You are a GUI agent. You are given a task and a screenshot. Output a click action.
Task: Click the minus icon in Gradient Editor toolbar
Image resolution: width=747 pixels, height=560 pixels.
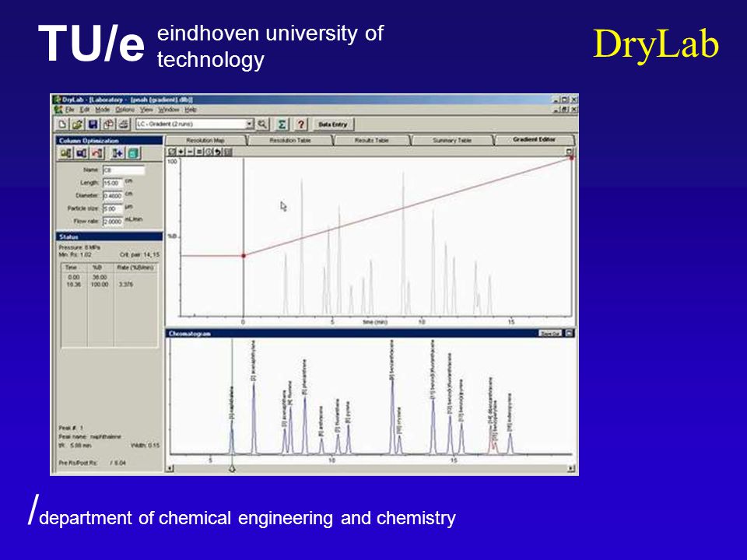(x=190, y=152)
